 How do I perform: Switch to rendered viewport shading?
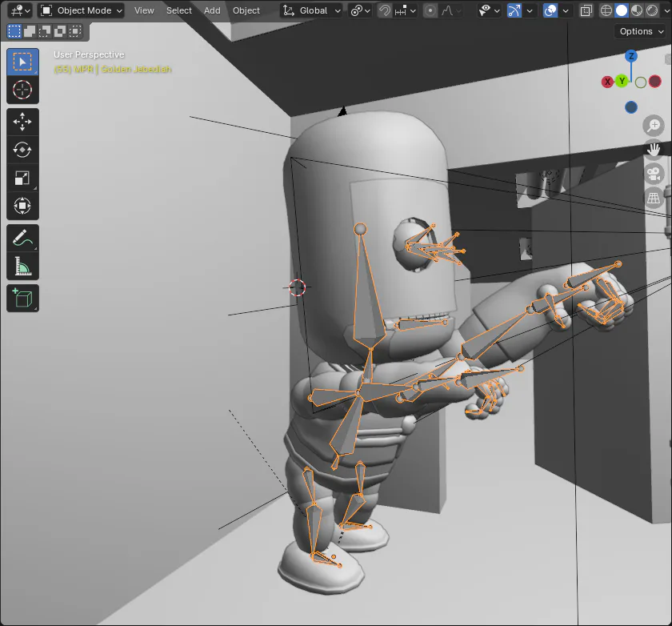point(652,10)
